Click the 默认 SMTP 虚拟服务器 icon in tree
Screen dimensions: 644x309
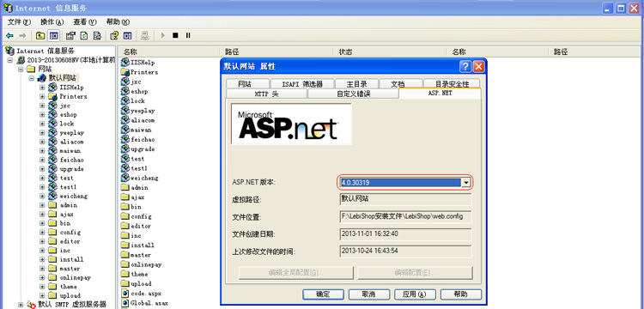pyautogui.click(x=31, y=305)
